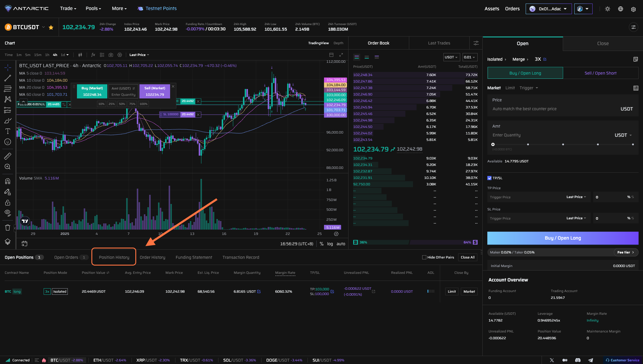
Task: Switch to the Close tab
Action: [603, 43]
